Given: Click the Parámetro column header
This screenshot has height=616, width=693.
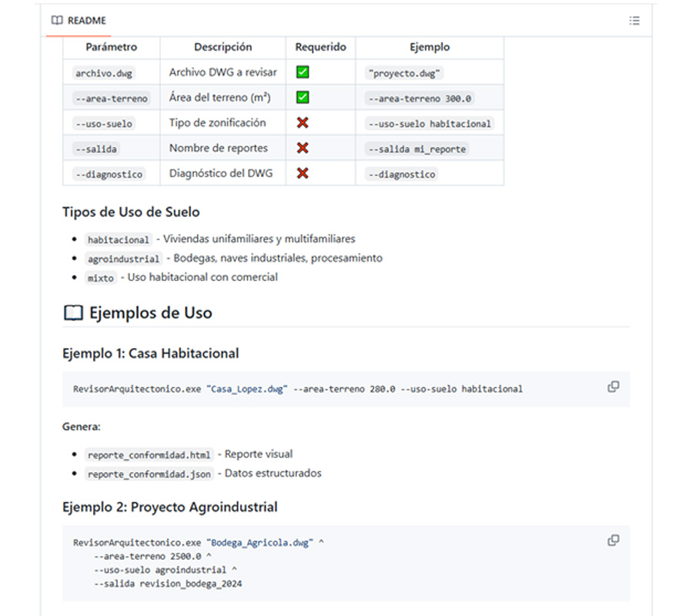Looking at the screenshot, I should click(112, 47).
